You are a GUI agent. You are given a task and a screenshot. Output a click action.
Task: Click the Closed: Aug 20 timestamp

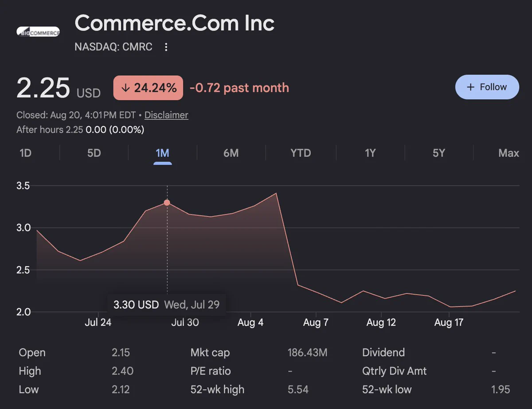coord(76,115)
